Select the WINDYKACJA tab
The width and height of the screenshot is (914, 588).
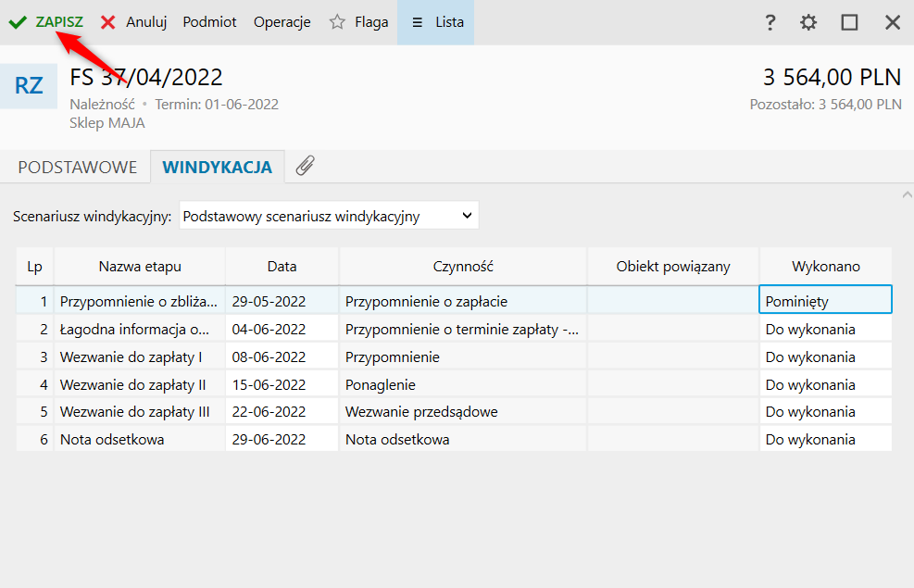[217, 168]
